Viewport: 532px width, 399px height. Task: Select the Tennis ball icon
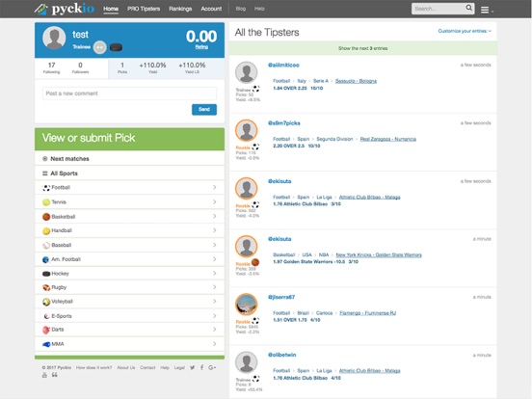pos(46,202)
